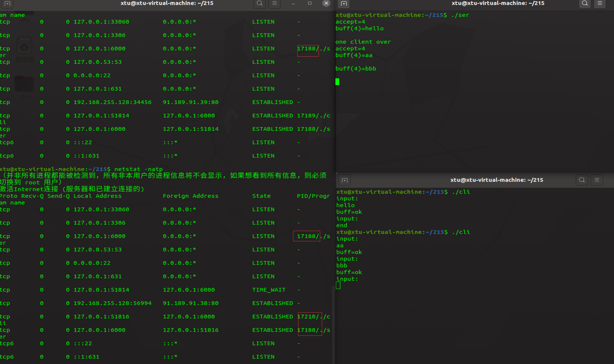Click title bar of top-right terminal

point(498,4)
